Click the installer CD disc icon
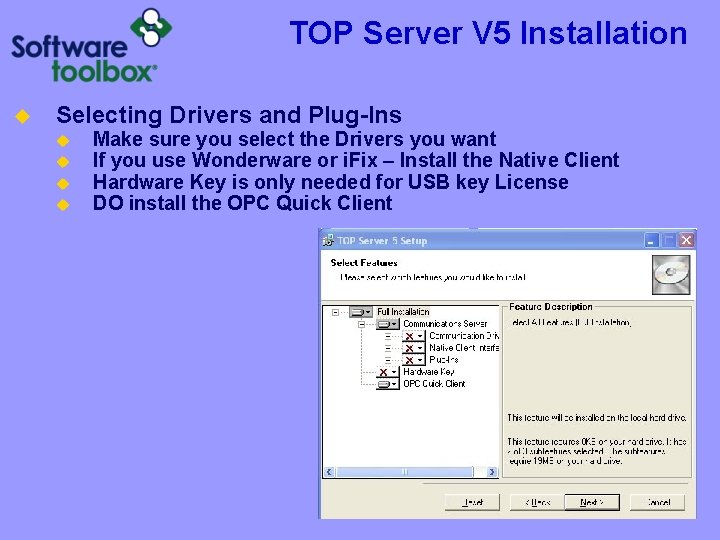 (671, 275)
